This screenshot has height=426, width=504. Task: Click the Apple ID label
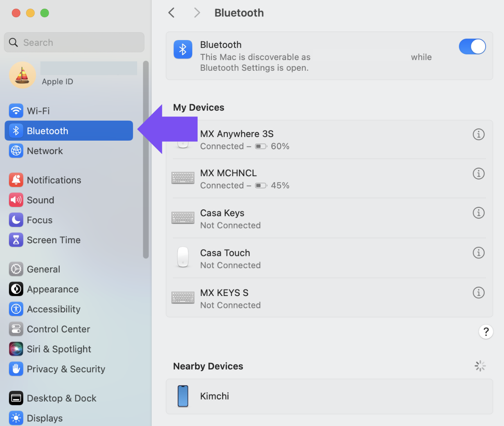click(x=57, y=81)
